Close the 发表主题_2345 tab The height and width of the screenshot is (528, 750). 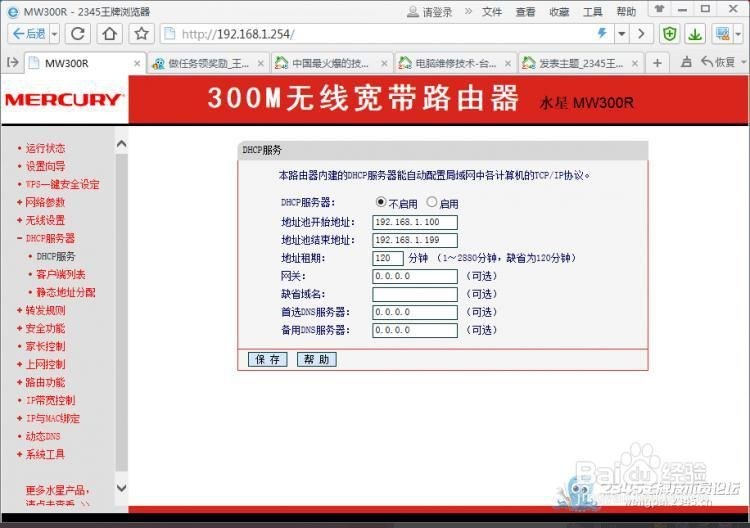[x=635, y=63]
